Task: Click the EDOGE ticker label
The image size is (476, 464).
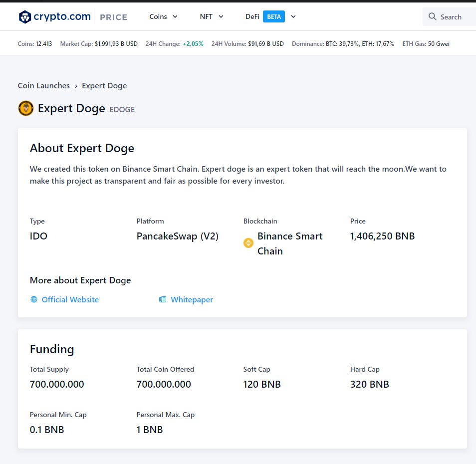Action: point(122,110)
